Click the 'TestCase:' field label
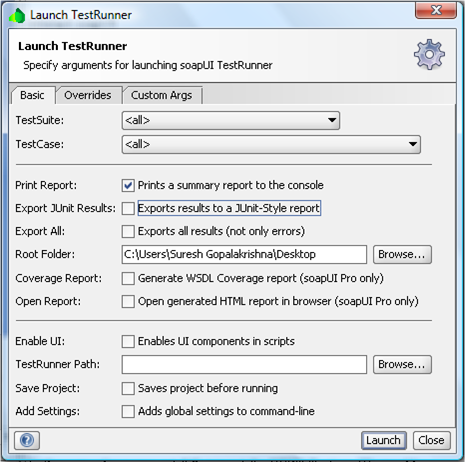Image resolution: width=466 pixels, height=463 pixels. point(40,144)
